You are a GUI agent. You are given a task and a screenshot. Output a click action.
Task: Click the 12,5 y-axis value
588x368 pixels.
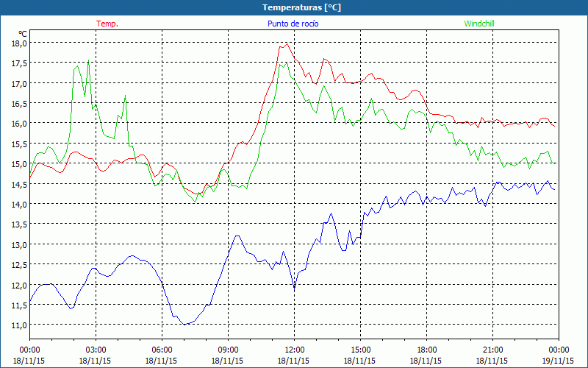(x=19, y=265)
